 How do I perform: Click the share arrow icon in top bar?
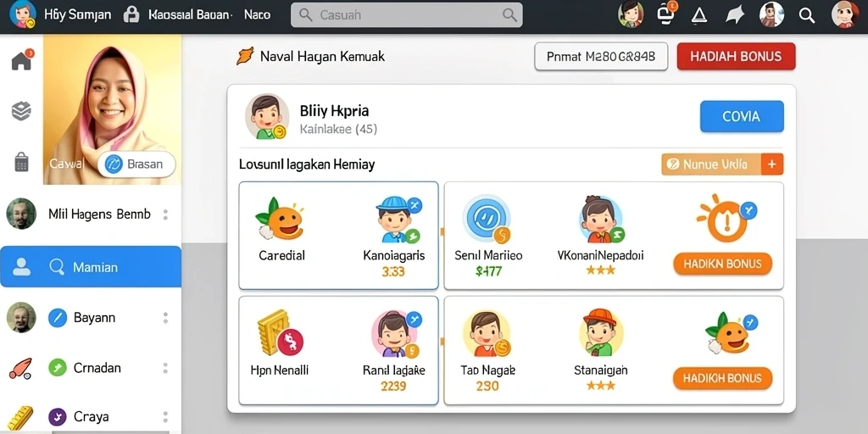coord(735,15)
